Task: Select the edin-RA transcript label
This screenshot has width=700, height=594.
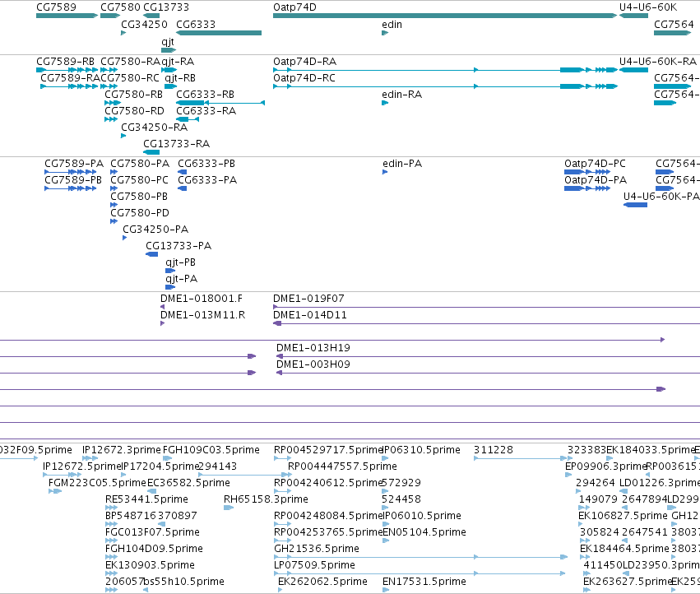Action: [x=401, y=95]
